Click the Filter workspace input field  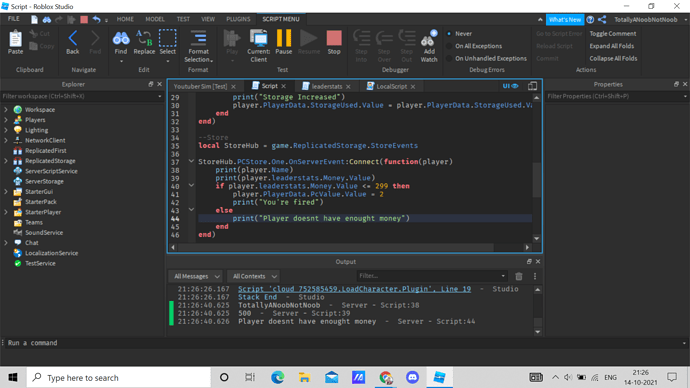[x=82, y=96]
